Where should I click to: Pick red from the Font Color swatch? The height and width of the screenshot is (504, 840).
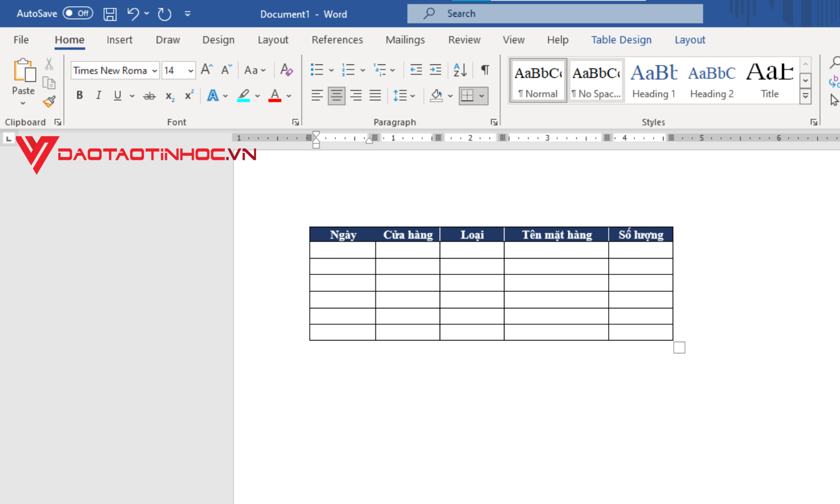(275, 95)
